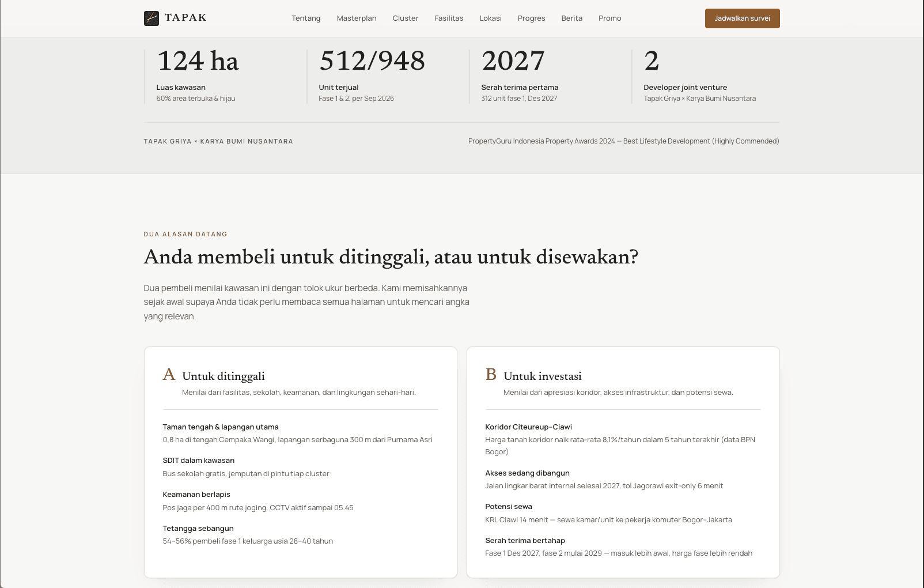Click the DUA ALASAN DATANG eyebrow label
Viewport: 924px width, 588px height.
pyautogui.click(x=185, y=234)
